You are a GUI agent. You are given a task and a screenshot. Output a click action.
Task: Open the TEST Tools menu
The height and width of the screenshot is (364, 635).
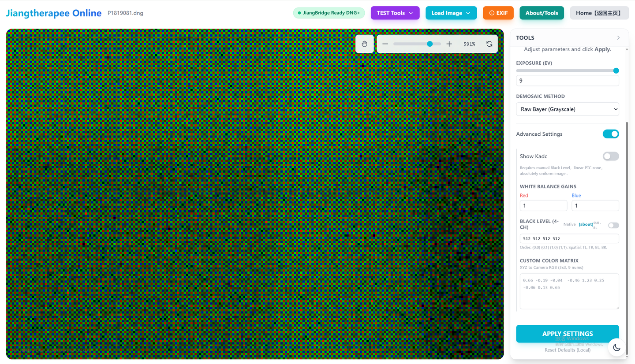(x=395, y=13)
